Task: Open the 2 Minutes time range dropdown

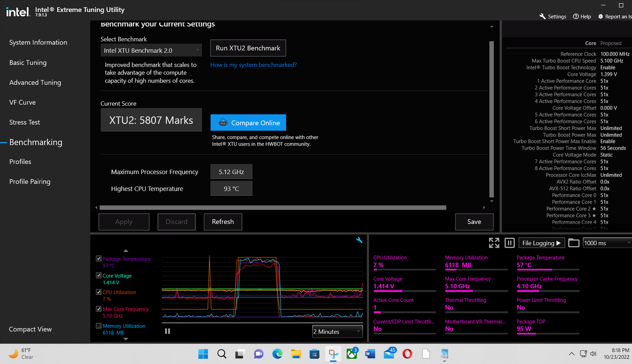Action: [x=337, y=332]
